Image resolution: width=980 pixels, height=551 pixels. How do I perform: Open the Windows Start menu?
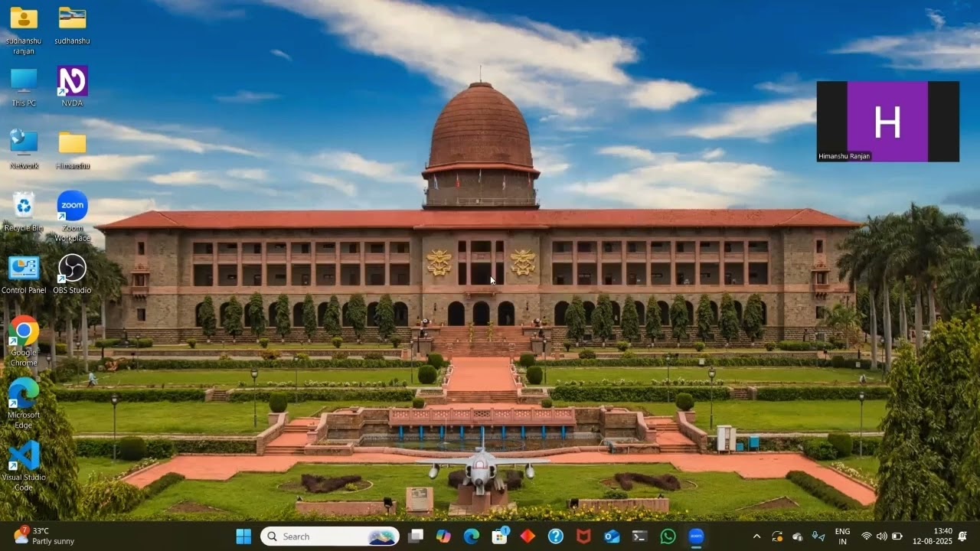coord(243,536)
